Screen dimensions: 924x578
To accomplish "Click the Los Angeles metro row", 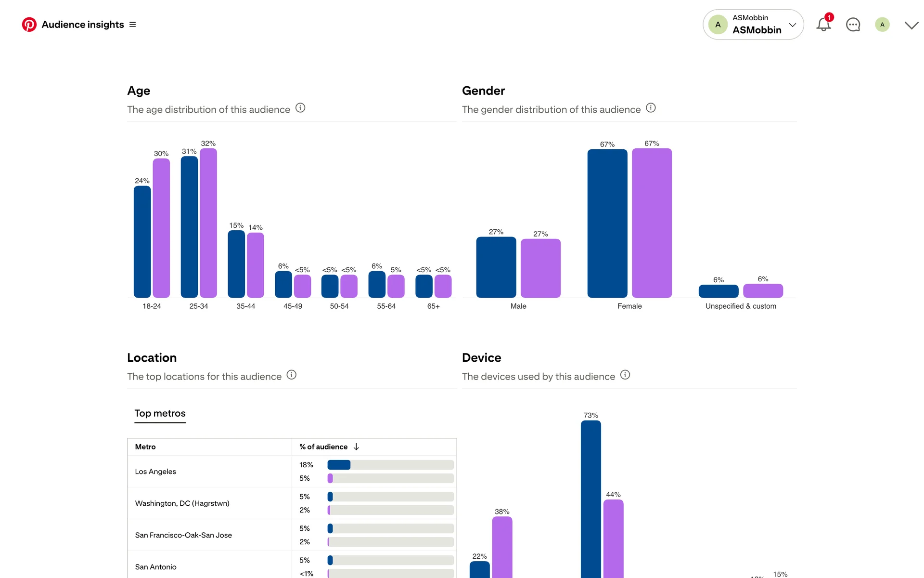I will [x=155, y=472].
